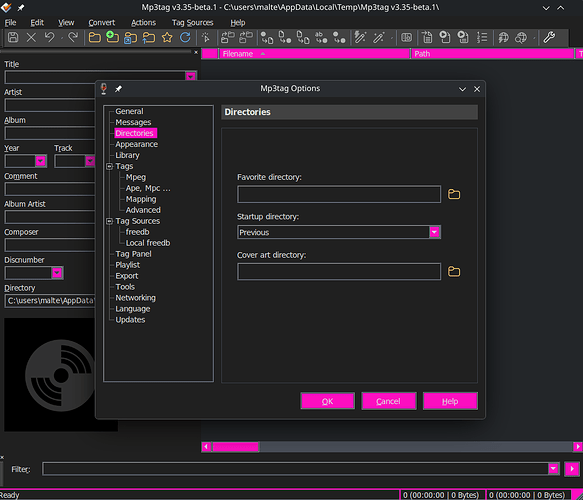
Task: Open the File menu
Action: pos(10,23)
